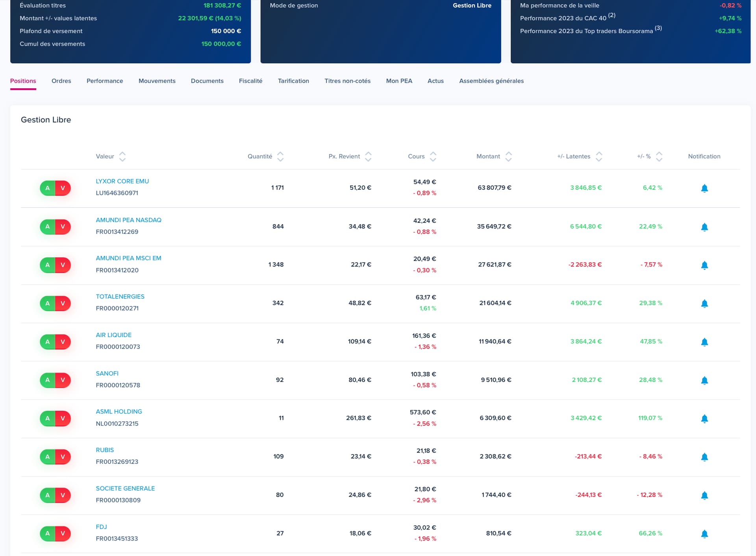Image resolution: width=756 pixels, height=556 pixels.
Task: Buy TOTALENERGIES using the green A button
Action: click(48, 303)
